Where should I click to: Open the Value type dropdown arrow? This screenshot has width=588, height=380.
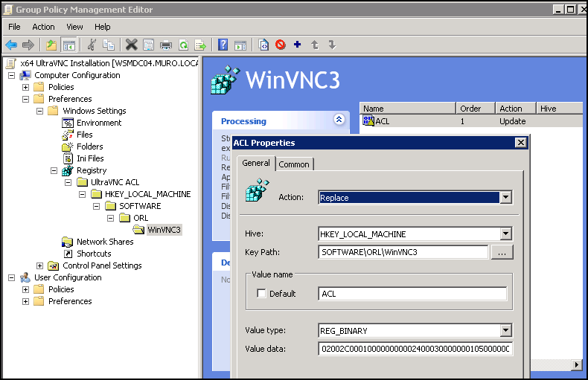coord(506,330)
